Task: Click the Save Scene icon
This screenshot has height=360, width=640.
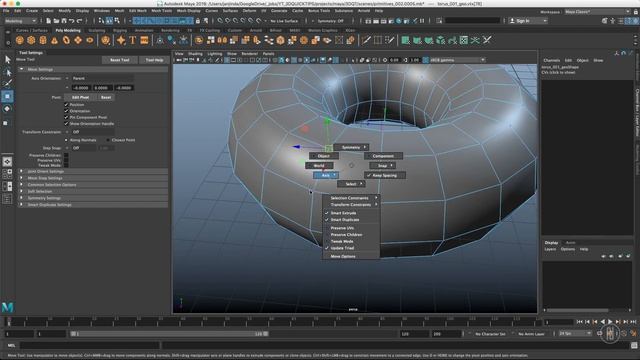Action: (64, 20)
